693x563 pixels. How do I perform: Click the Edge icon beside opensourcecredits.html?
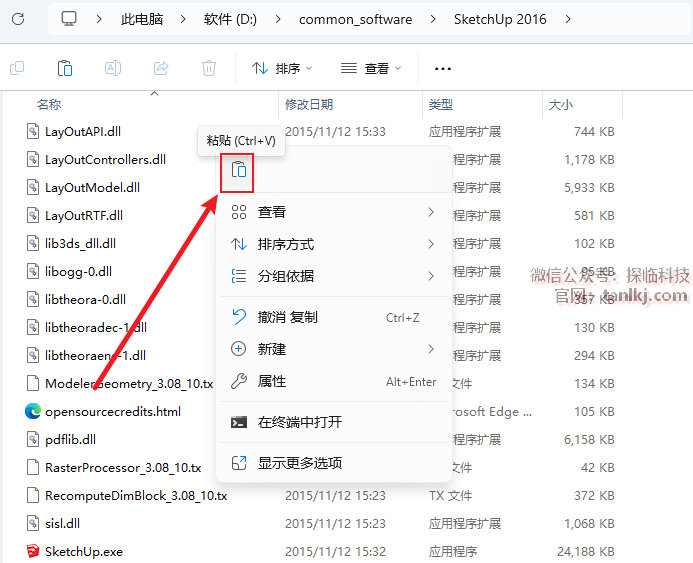tap(33, 411)
